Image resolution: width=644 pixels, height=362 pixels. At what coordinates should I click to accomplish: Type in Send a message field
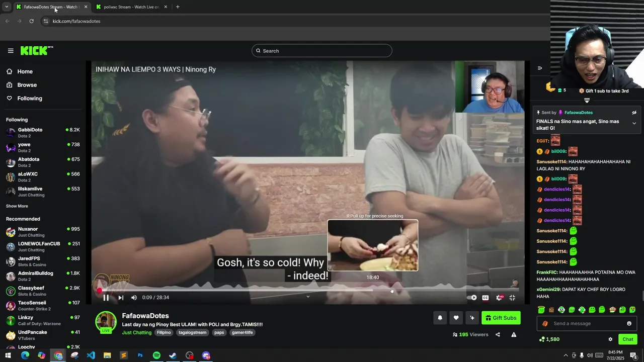[587, 324]
